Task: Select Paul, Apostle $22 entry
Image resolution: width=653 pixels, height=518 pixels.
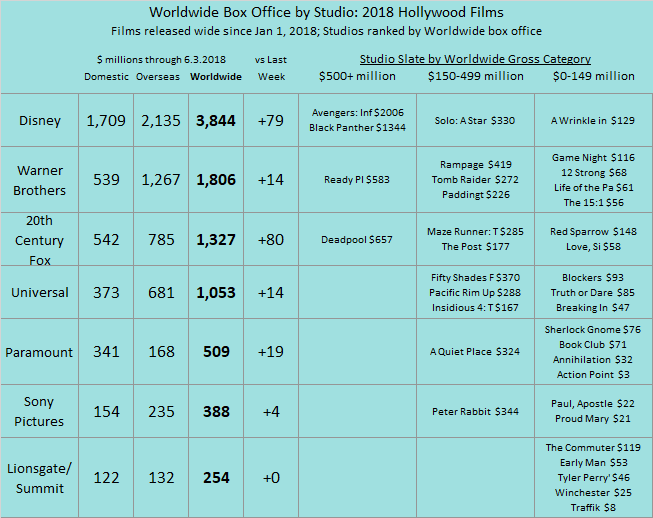Action: click(593, 404)
